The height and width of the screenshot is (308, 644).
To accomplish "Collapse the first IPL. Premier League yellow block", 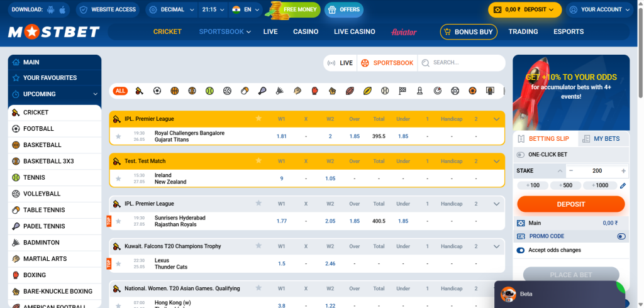I will click(497, 119).
